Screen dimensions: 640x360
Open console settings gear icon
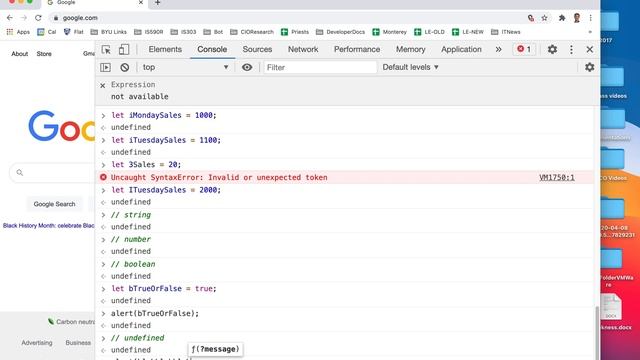(589, 67)
